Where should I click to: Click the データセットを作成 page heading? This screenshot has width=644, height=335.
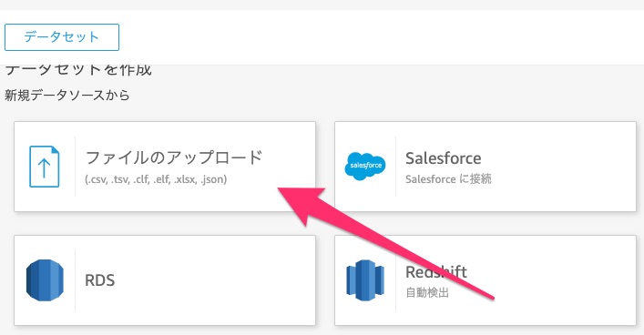(78, 70)
